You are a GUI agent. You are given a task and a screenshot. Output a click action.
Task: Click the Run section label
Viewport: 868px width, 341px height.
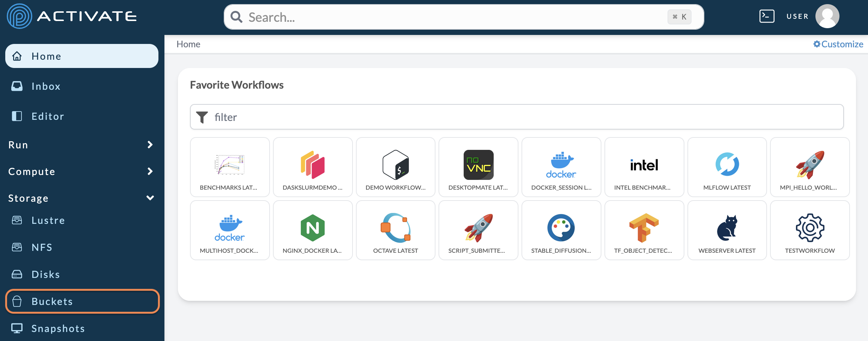[18, 145]
